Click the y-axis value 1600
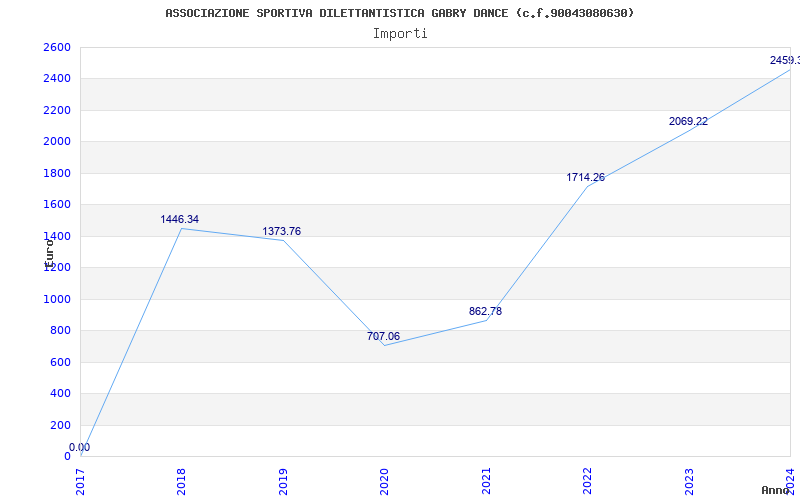 [58, 205]
